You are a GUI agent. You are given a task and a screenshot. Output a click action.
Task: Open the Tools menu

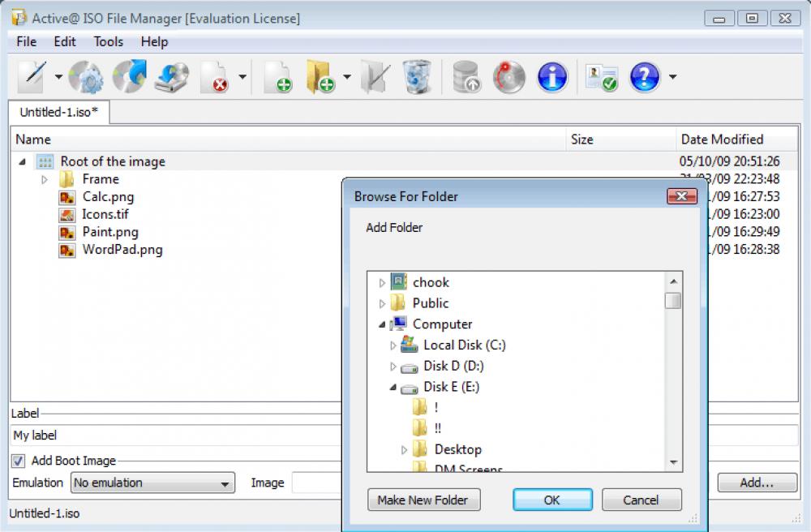click(x=108, y=41)
